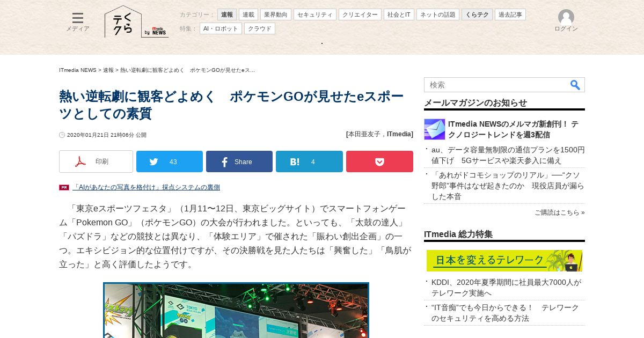644x338 pixels.
Task: Click the ご購読はこちら link
Action: click(x=560, y=212)
